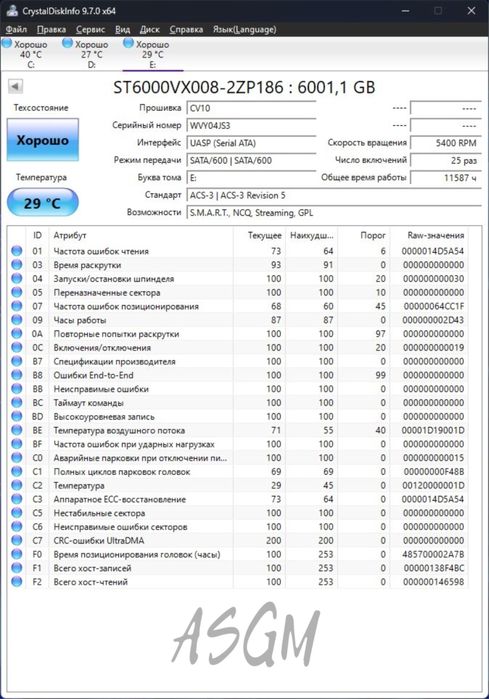Screen dimensions: 489x699
Task: Click the Возможности features field
Action: (x=334, y=213)
